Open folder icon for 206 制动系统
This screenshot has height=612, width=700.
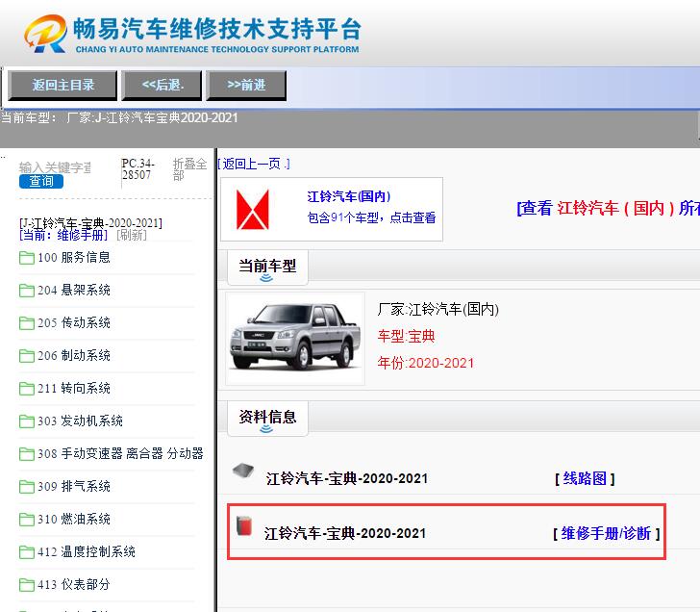click(27, 356)
